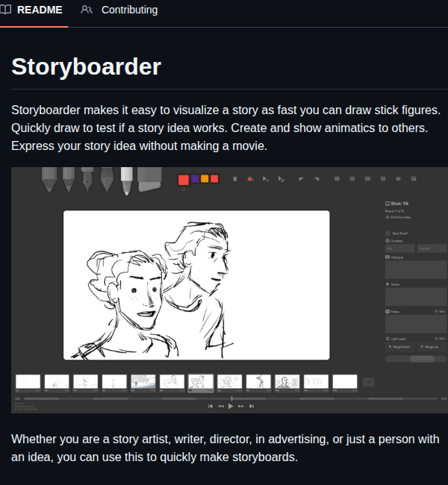
Task: Click the Duration ms input field
Action: pyautogui.click(x=400, y=248)
